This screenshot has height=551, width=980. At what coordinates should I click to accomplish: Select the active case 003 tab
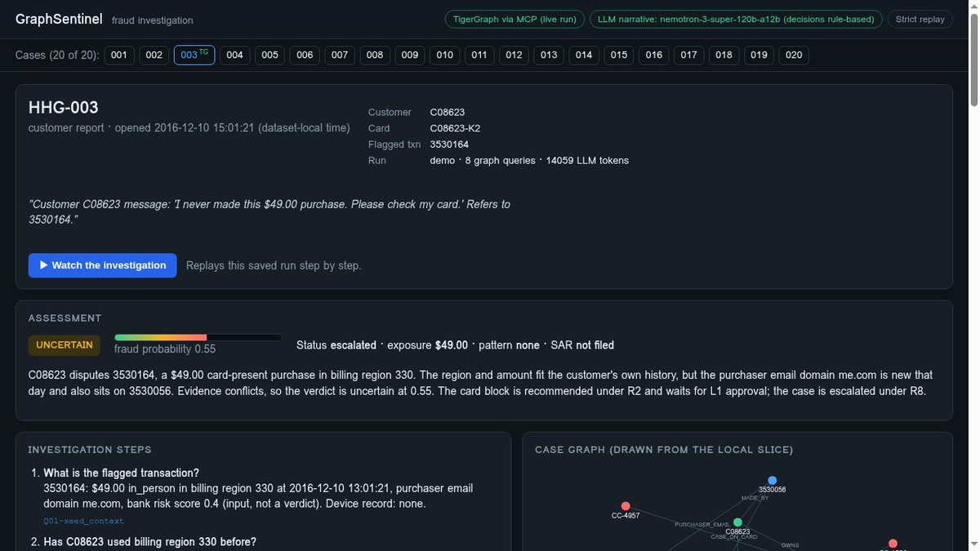tap(194, 55)
